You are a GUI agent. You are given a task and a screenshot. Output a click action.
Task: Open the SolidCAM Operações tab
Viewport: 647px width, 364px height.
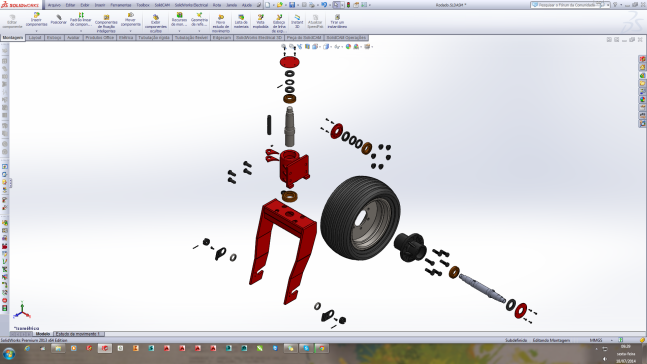tap(346, 38)
